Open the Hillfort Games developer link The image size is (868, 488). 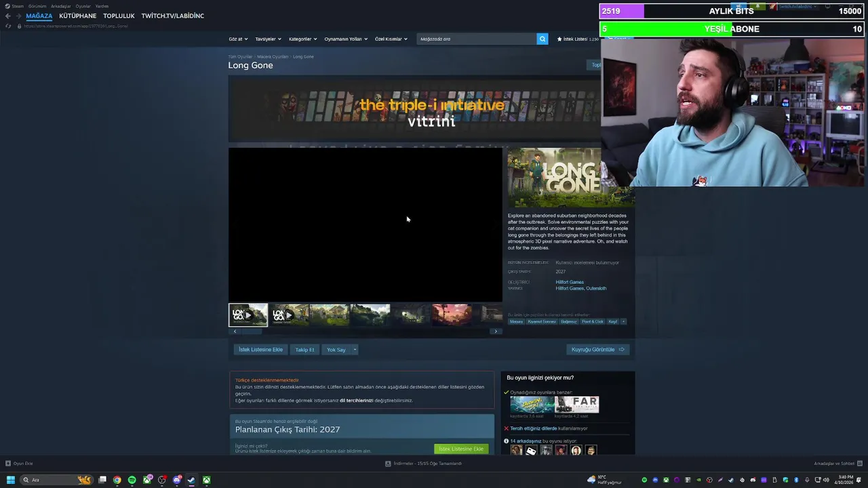(570, 282)
